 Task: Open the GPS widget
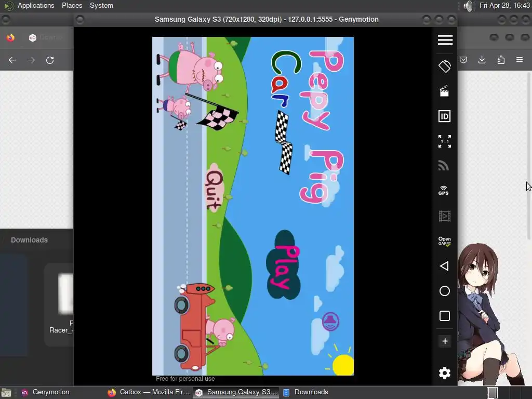(x=444, y=190)
